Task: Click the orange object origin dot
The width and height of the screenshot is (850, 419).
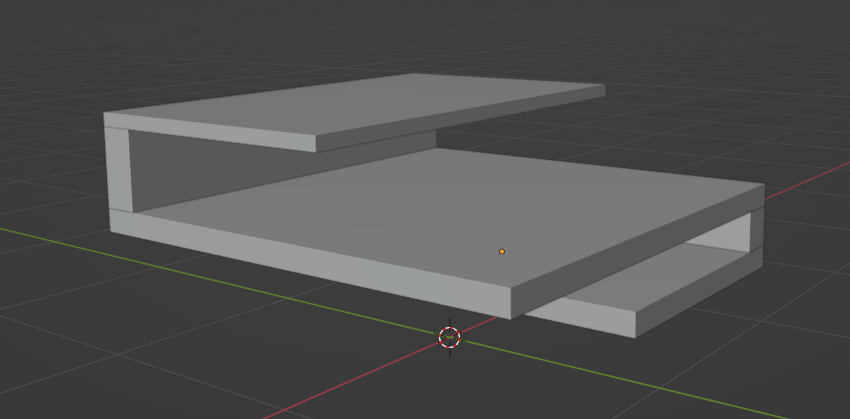Action: tap(501, 252)
